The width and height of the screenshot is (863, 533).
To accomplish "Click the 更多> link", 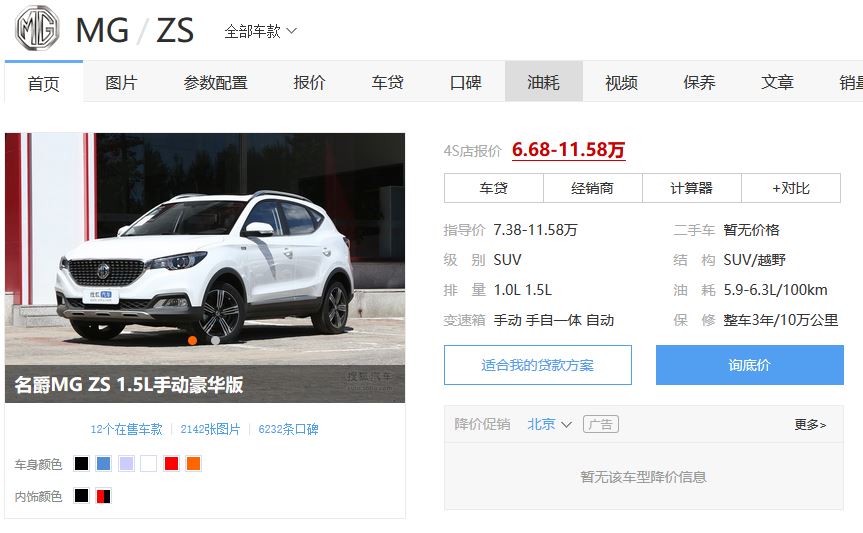I will (810, 425).
